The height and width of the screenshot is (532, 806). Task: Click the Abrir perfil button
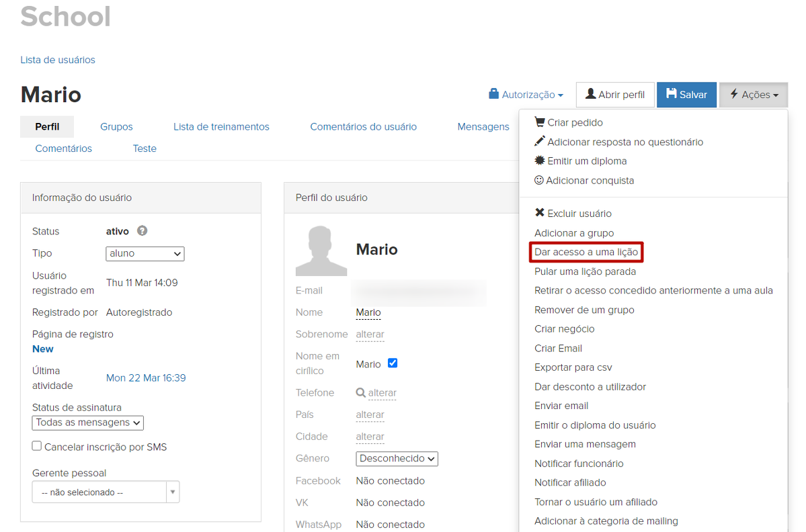(x=614, y=95)
